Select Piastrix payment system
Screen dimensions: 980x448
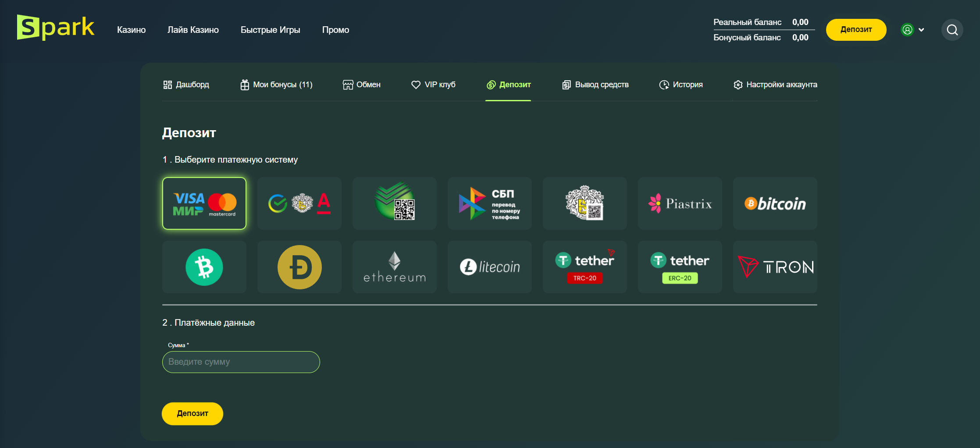click(680, 203)
